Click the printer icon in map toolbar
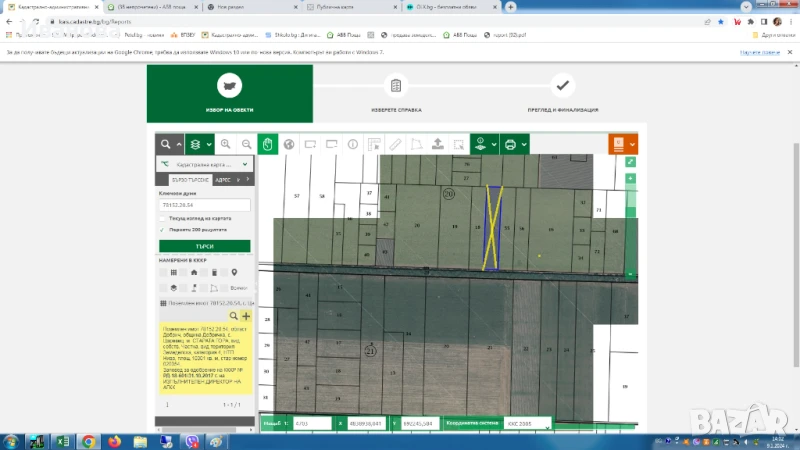800x450 pixels. [510, 144]
